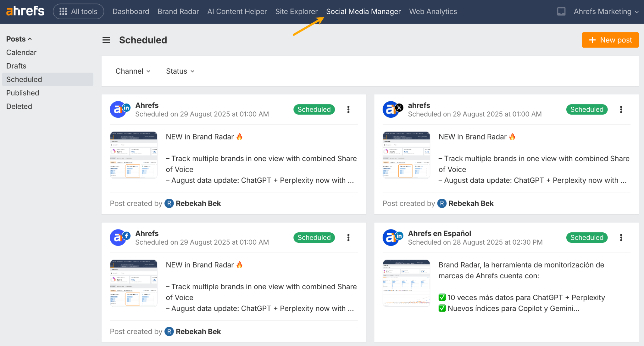This screenshot has height=346, width=644.
Task: Open Brand Radar from top navigation
Action: tap(178, 12)
